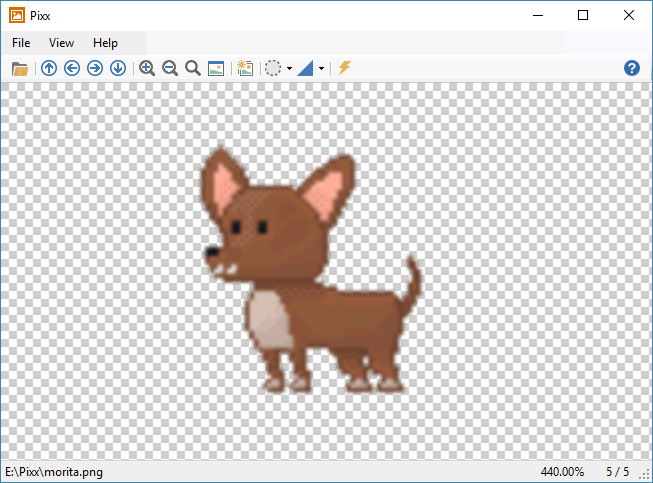The height and width of the screenshot is (483, 653).
Task: Close the Pixx window
Action: pos(629,15)
